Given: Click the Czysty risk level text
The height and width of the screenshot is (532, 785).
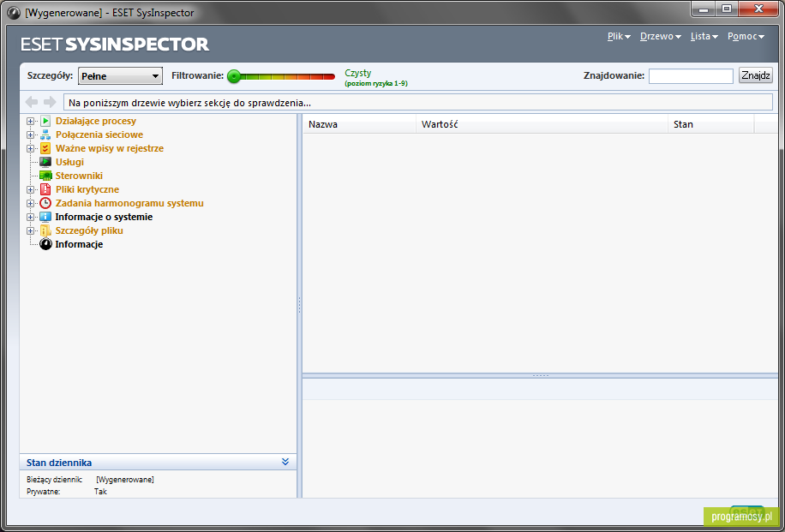Looking at the screenshot, I should coord(358,73).
